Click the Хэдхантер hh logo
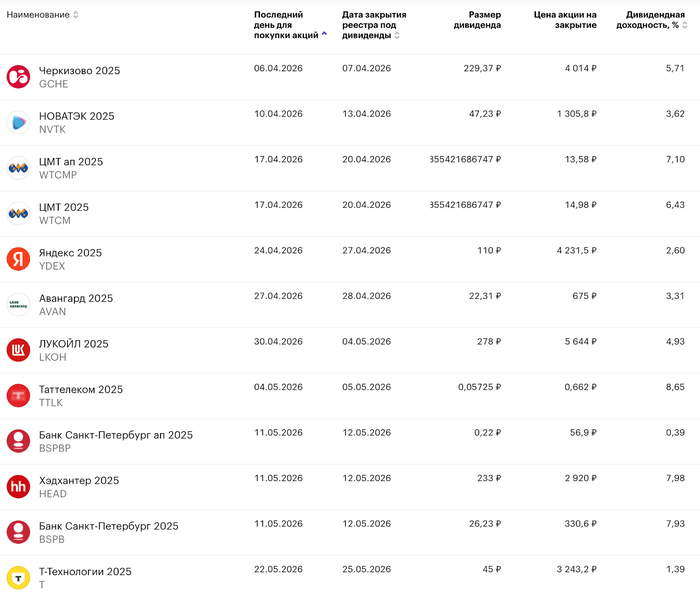The width and height of the screenshot is (700, 595). tap(18, 487)
